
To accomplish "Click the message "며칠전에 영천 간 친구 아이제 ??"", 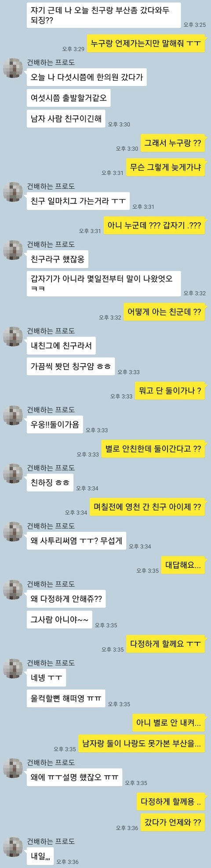I will [147, 507].
